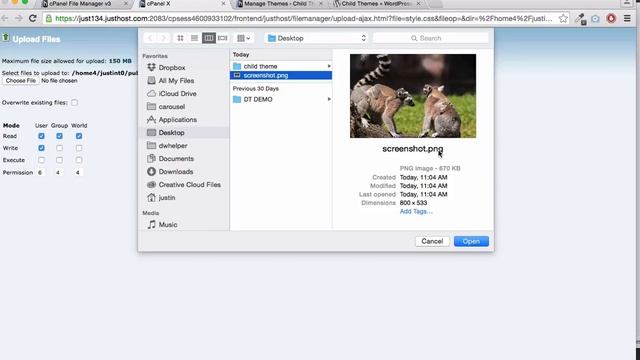Click the browser forward arrow
Image resolution: width=640 pixels, height=360 pixels.
(x=18, y=18)
